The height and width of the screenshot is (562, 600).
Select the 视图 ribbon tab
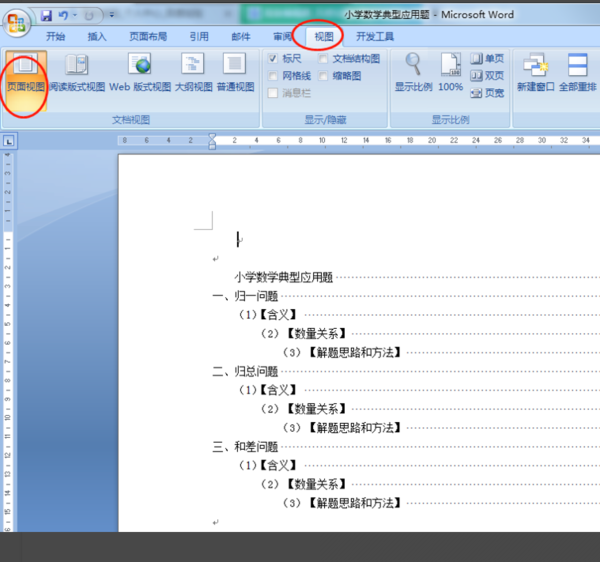(x=324, y=37)
